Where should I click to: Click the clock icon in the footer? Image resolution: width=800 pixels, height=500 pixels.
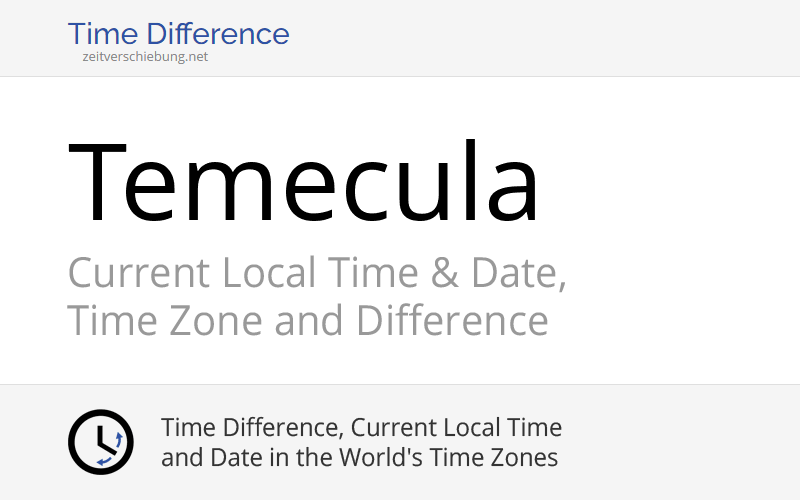click(x=100, y=442)
